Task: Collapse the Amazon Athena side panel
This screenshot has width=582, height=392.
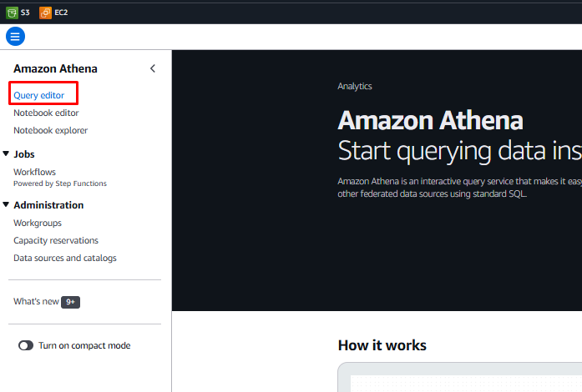Action: click(x=152, y=68)
